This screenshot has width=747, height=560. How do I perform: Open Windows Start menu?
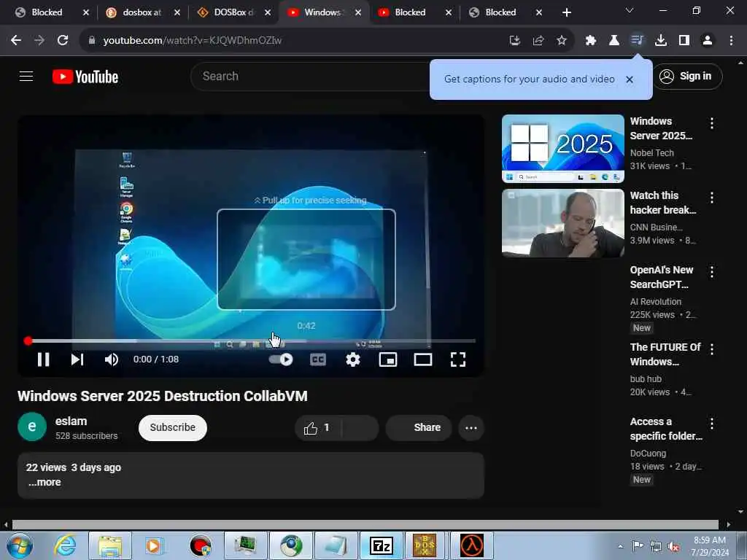click(19, 545)
